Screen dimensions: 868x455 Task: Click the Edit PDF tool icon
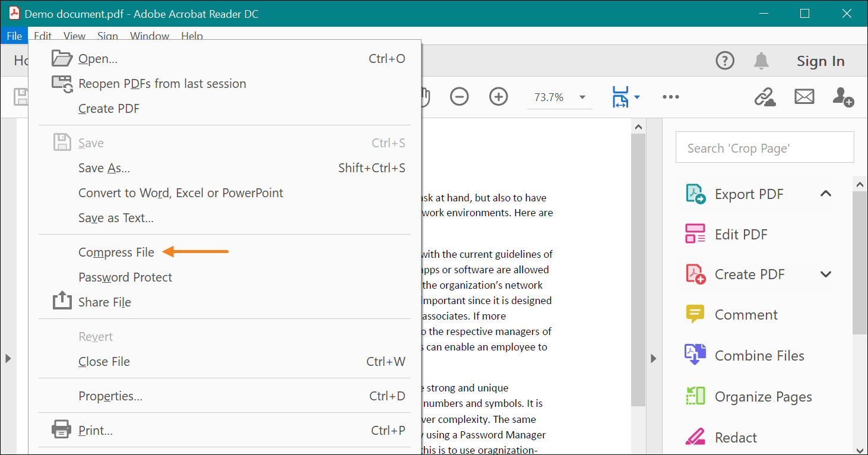point(695,234)
